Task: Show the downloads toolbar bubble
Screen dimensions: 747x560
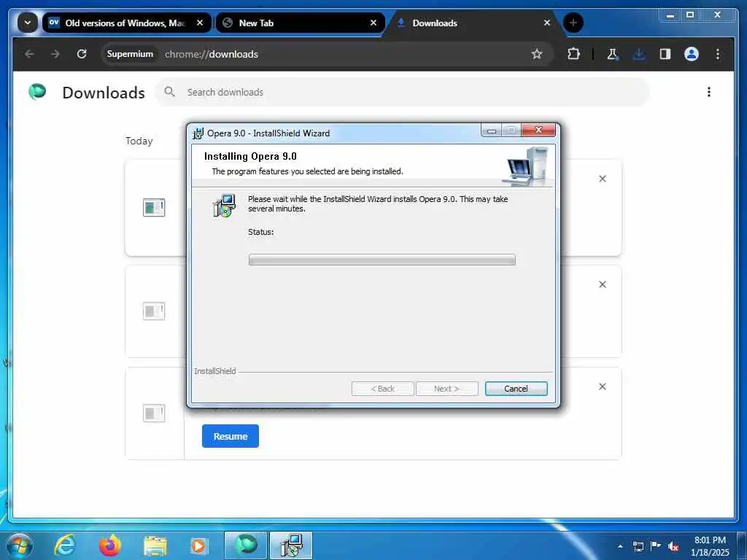Action: pos(639,54)
